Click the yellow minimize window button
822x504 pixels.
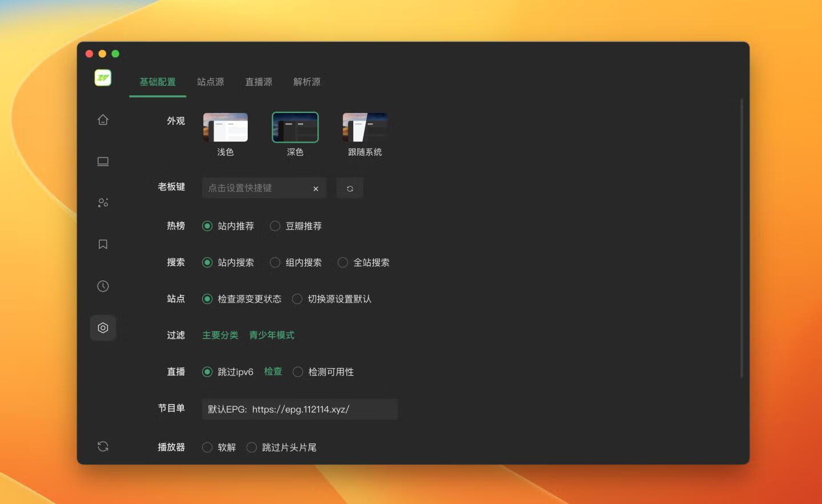[102, 54]
